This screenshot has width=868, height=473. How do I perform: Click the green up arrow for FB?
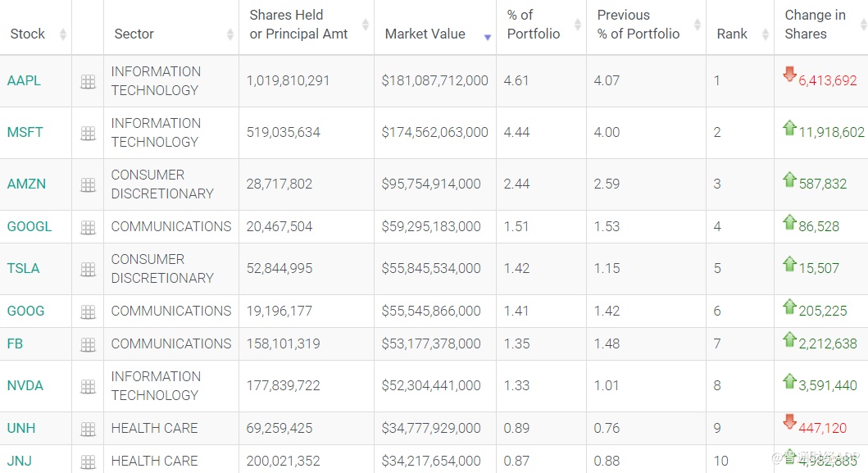tap(790, 339)
